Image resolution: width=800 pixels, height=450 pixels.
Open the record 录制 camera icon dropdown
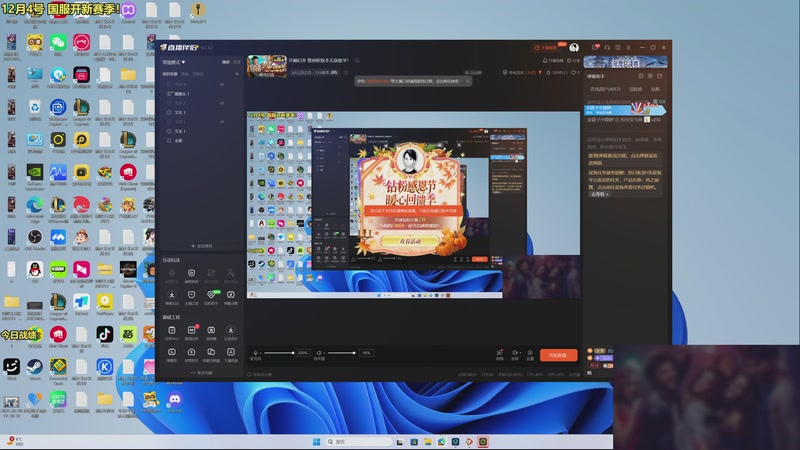[515, 354]
